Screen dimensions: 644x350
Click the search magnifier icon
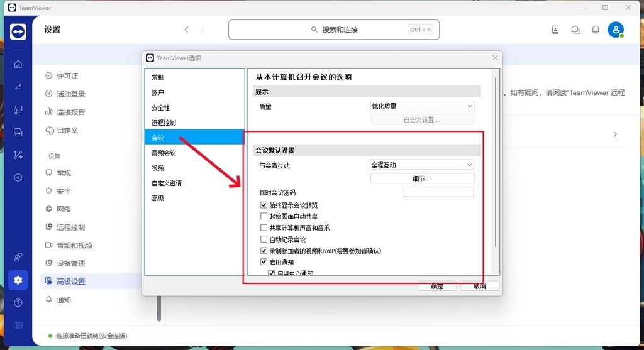pos(314,30)
